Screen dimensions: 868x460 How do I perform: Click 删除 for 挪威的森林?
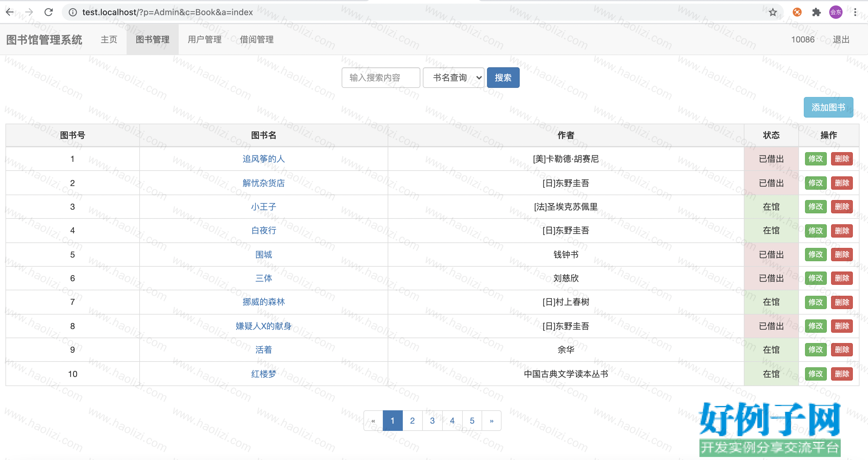pos(842,302)
